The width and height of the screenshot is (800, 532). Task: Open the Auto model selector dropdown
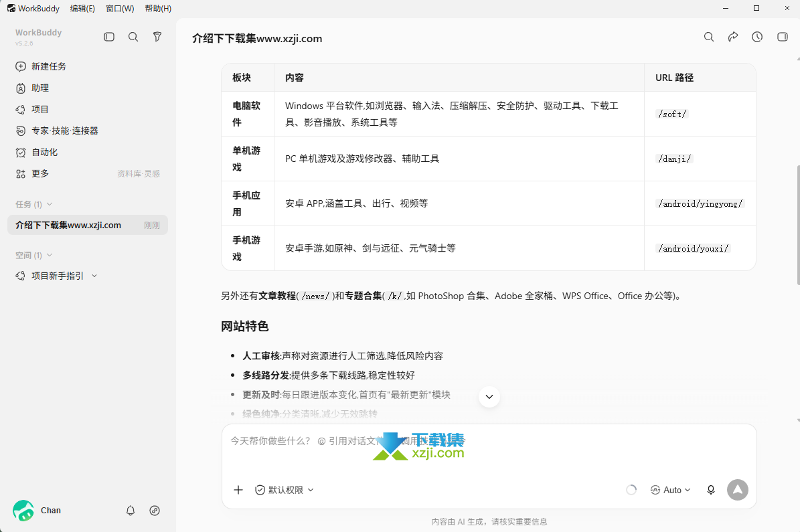tap(670, 490)
